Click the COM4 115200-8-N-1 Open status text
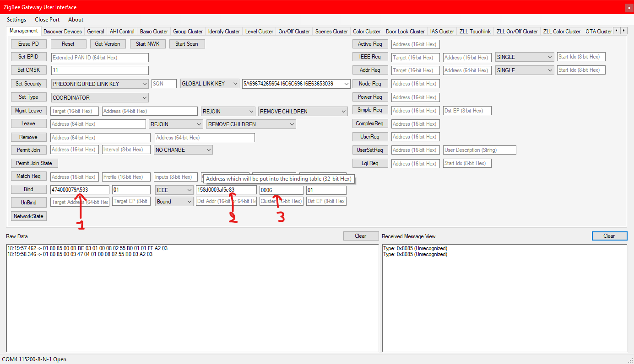Image resolution: width=634 pixels, height=364 pixels. click(34, 359)
